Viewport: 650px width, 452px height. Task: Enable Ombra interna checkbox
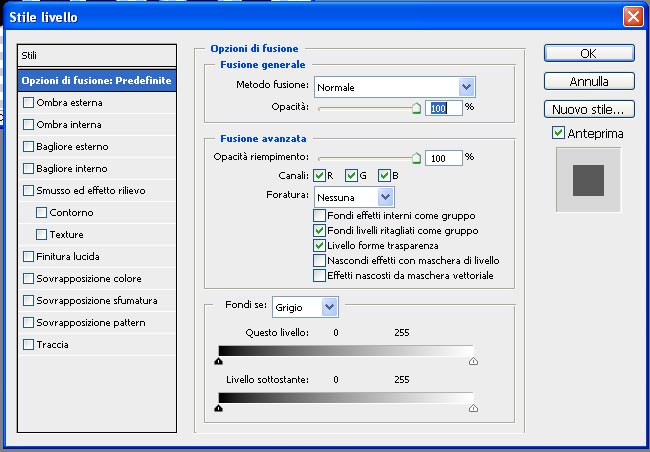click(28, 124)
